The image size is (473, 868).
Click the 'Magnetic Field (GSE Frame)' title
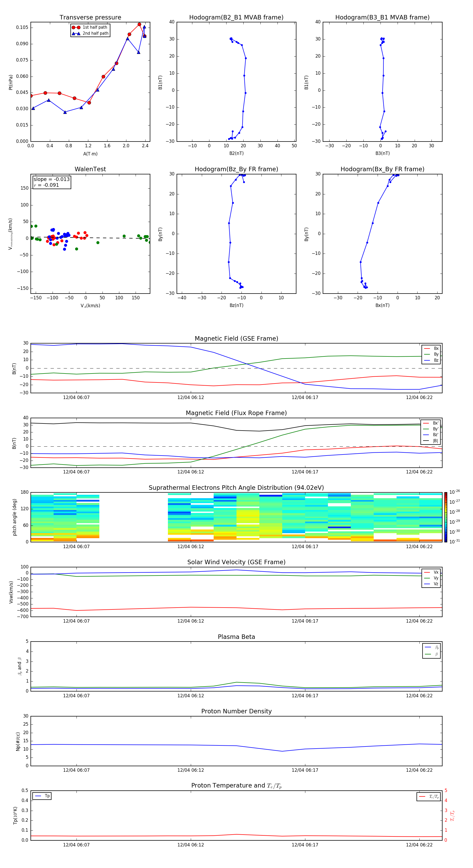coord(236,339)
